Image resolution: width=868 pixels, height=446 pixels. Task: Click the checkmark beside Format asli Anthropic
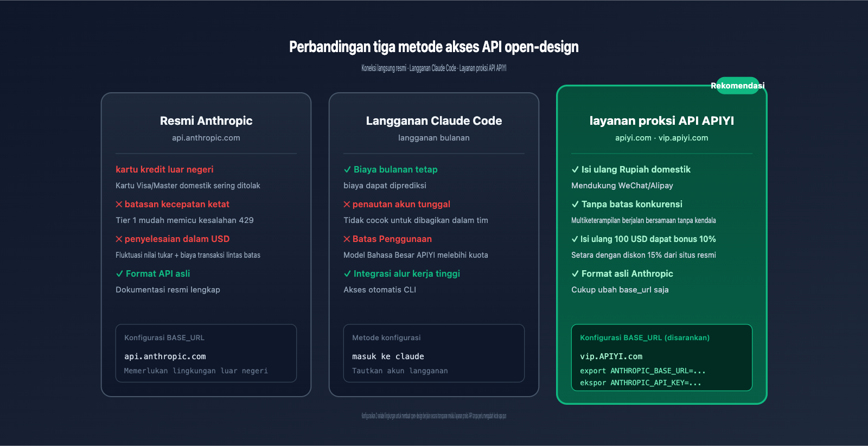tap(575, 274)
